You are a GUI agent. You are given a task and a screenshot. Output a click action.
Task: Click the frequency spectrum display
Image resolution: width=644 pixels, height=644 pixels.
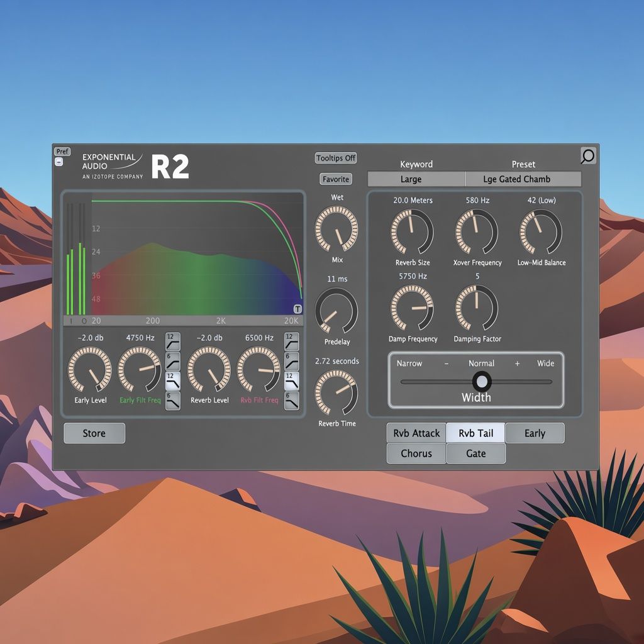(x=197, y=255)
